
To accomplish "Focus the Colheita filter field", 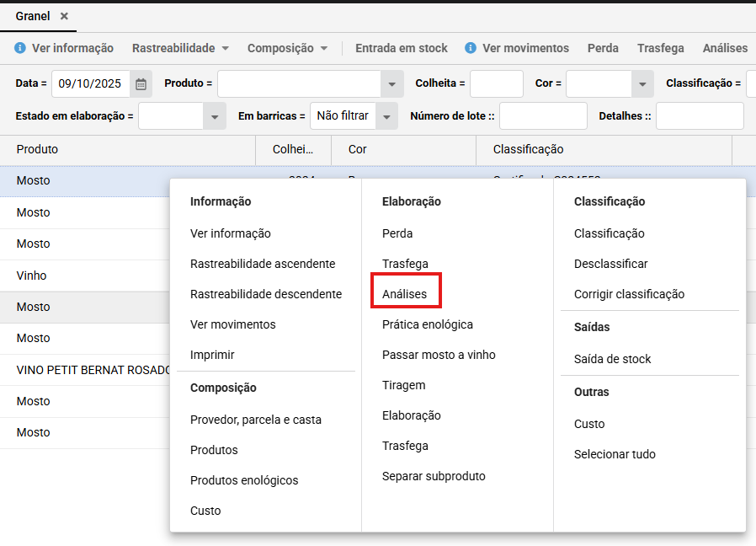I will 497,83.
